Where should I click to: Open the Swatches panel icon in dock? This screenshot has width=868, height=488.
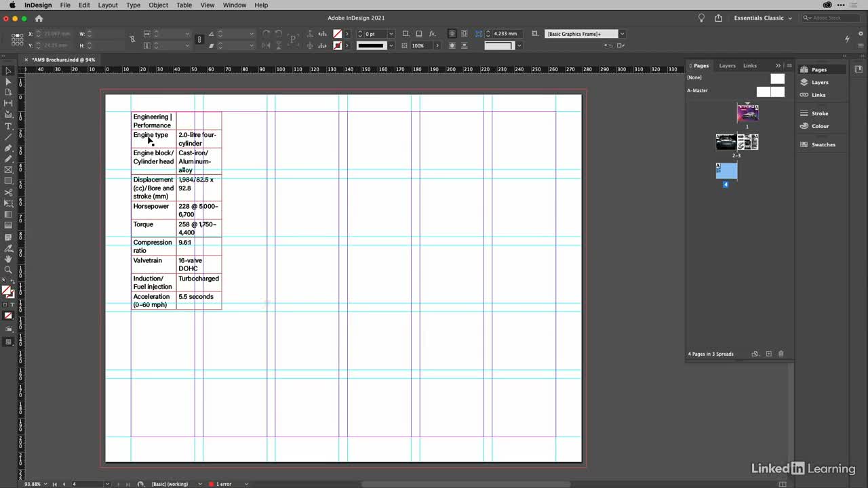(804, 144)
